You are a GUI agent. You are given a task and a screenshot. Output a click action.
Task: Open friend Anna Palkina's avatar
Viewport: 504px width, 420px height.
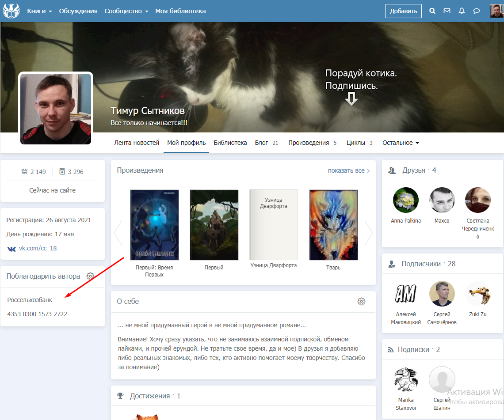coord(405,200)
